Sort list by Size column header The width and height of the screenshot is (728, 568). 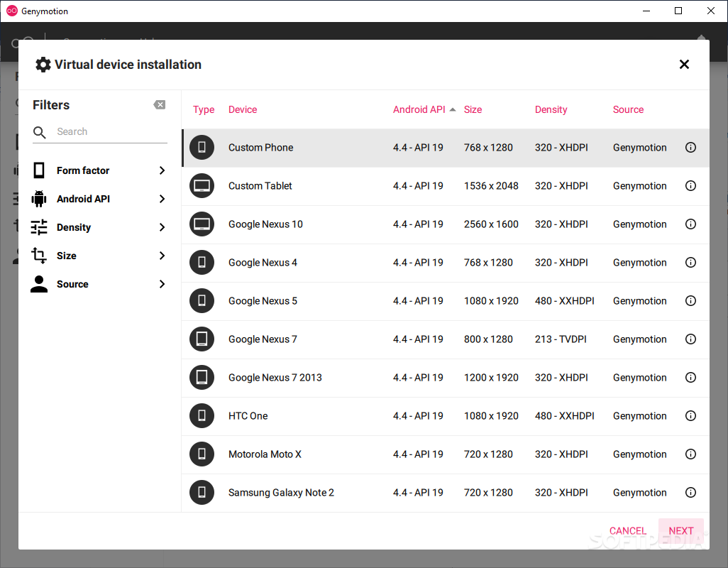pos(473,109)
